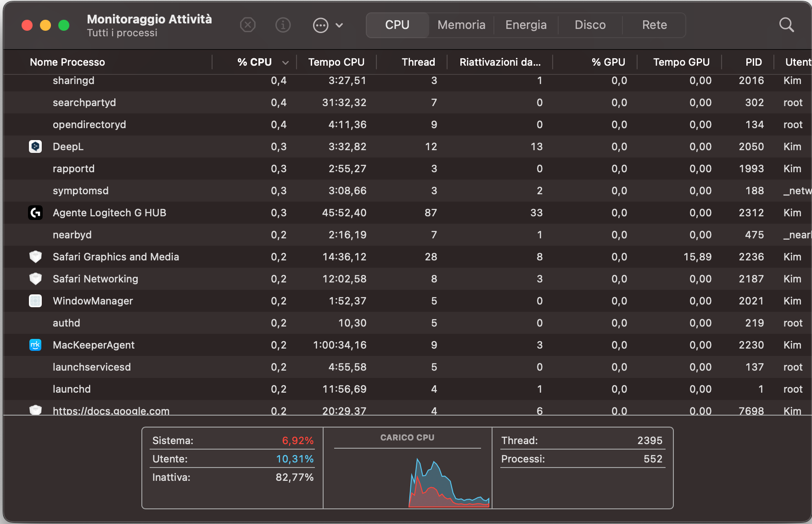
Task: Sort by the Tempo GPU column header
Action: tap(681, 62)
